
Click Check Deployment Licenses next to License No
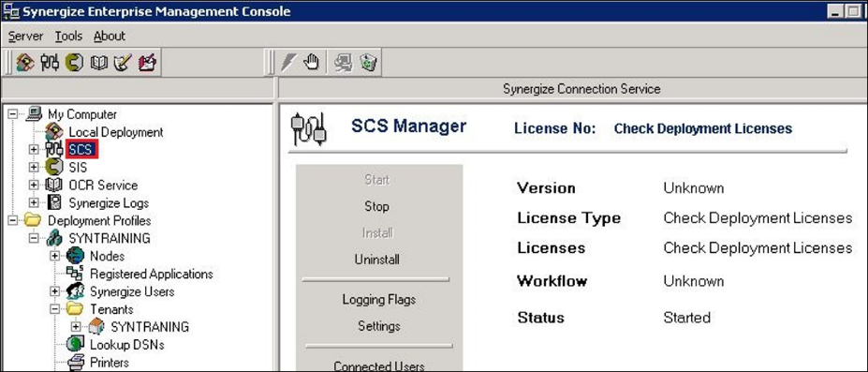click(703, 129)
